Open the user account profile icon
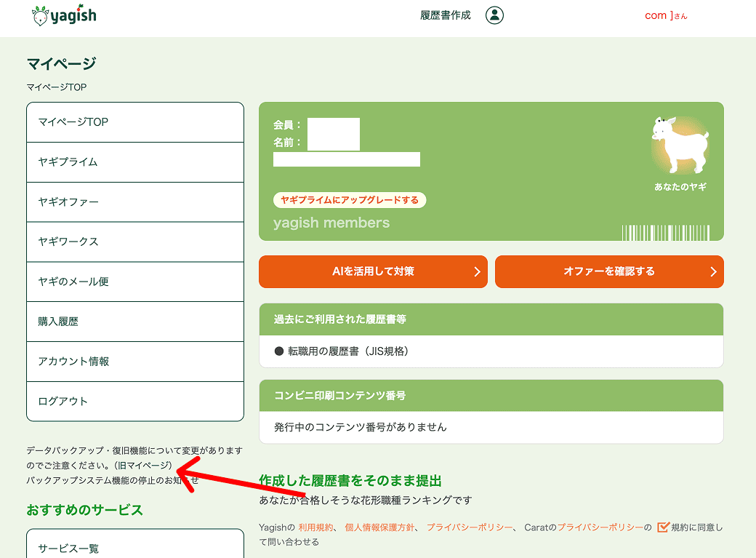The height and width of the screenshot is (558, 756). pos(494,15)
